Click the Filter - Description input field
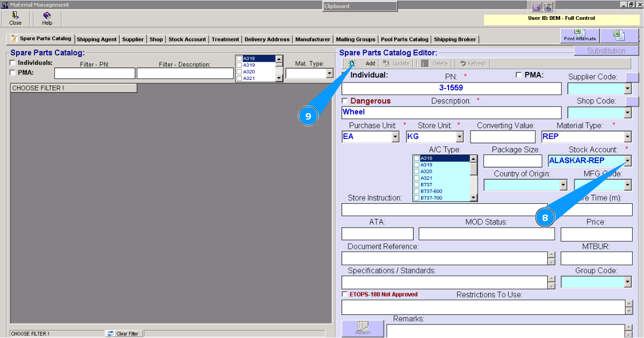 [x=185, y=74]
